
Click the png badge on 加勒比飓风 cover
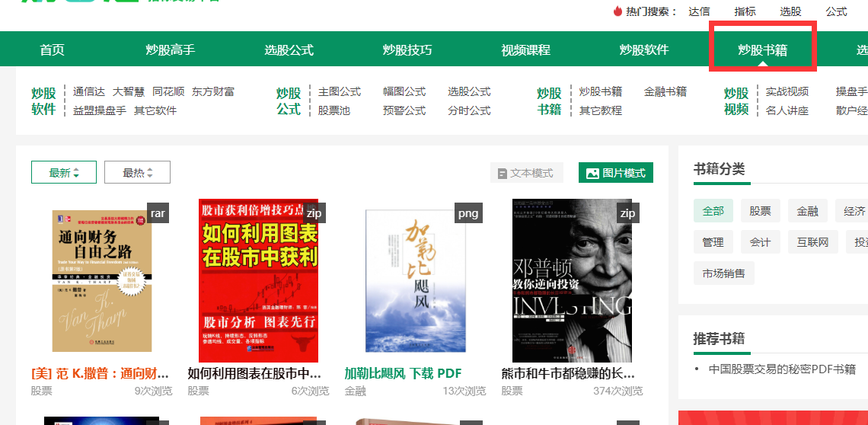pyautogui.click(x=468, y=212)
